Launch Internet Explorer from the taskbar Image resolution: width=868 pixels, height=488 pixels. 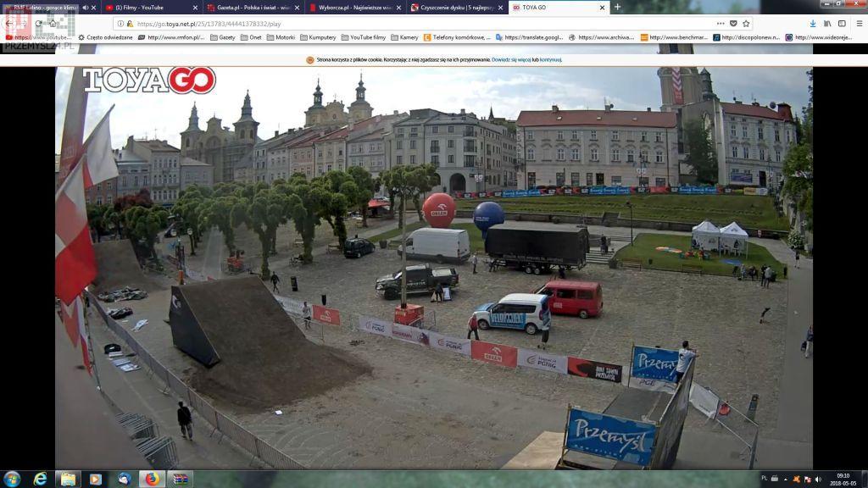pos(40,480)
